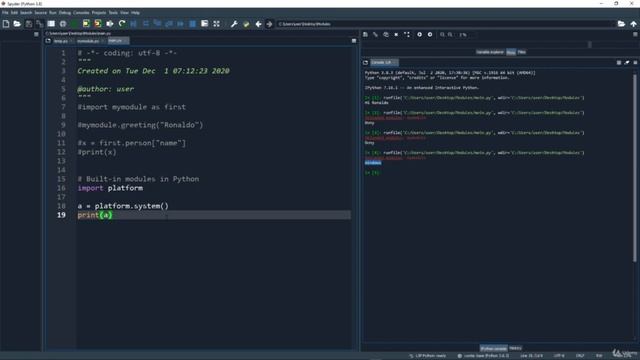Switch to the History tab
This screenshot has width=640, height=360.
[515, 348]
